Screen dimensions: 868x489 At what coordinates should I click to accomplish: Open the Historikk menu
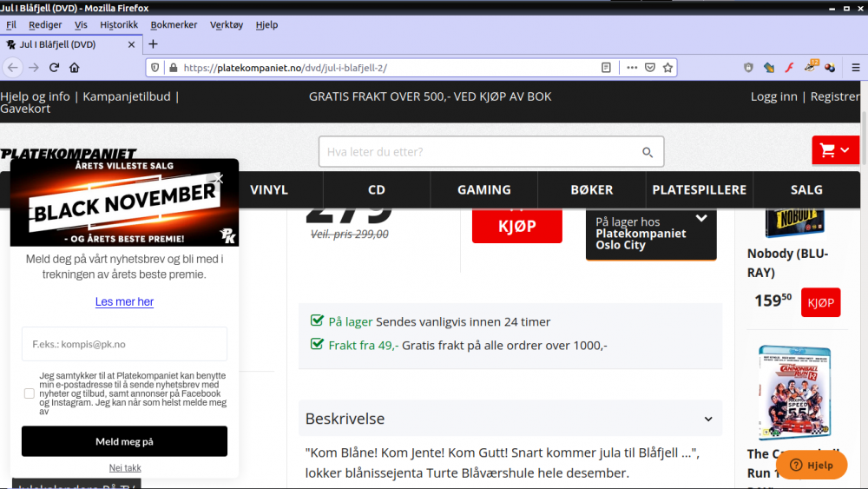[x=119, y=25]
